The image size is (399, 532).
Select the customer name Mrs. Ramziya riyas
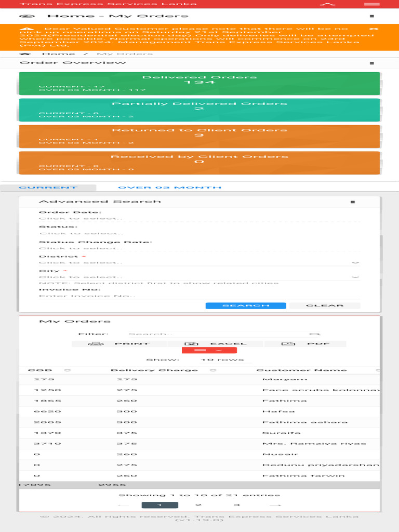click(x=314, y=444)
